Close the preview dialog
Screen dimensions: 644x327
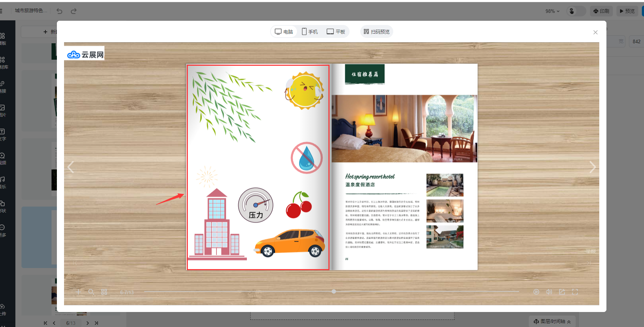[595, 33]
